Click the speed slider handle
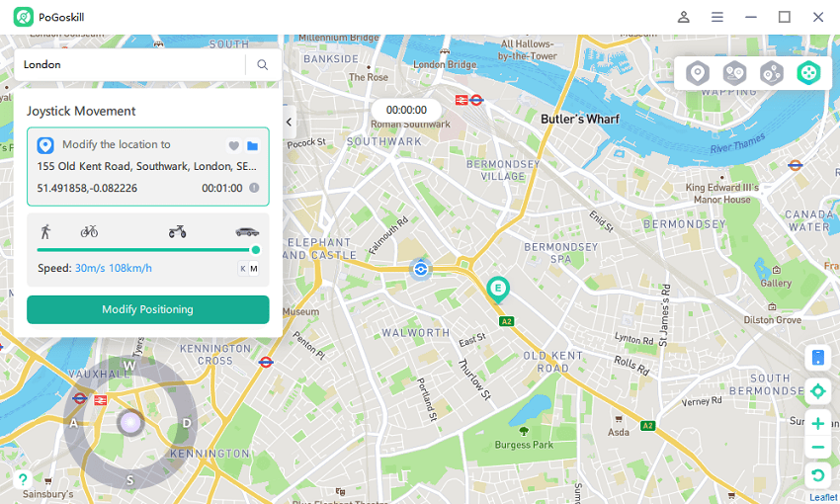840x504 pixels. coord(256,250)
